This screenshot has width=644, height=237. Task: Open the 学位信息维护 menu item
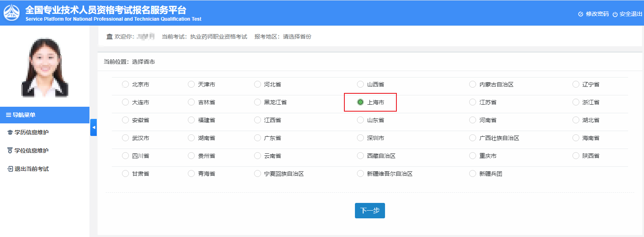(x=31, y=151)
